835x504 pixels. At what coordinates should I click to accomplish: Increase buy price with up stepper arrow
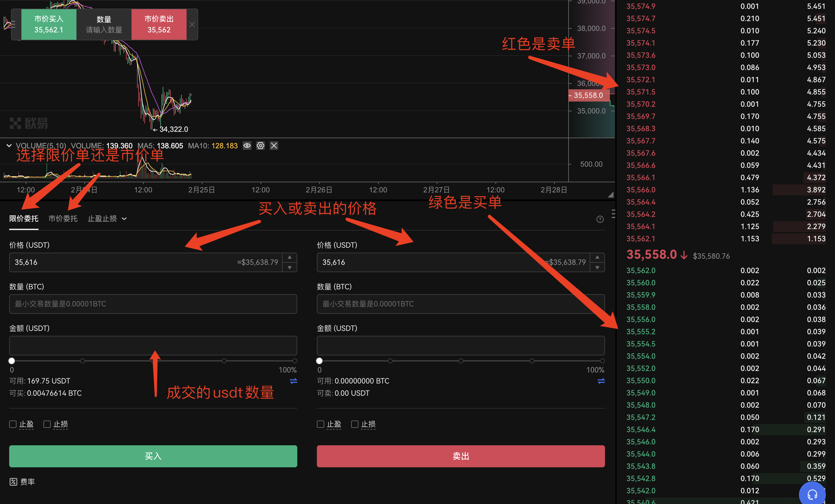pos(289,257)
